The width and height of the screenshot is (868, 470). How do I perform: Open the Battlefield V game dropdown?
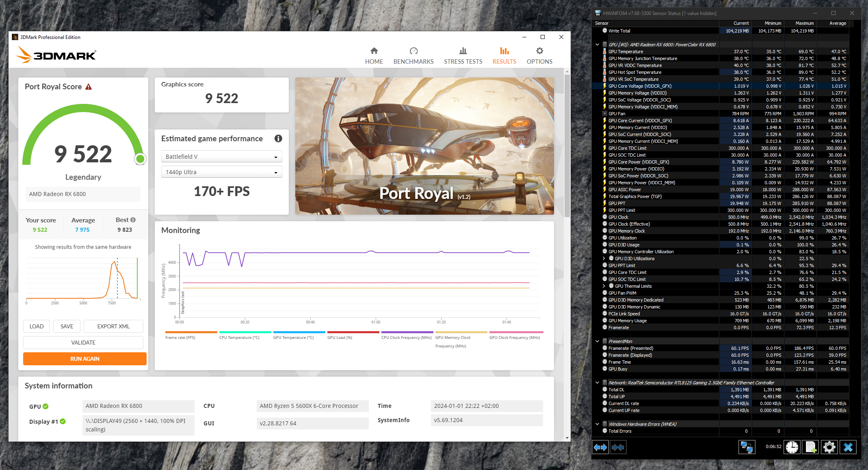[x=221, y=157]
